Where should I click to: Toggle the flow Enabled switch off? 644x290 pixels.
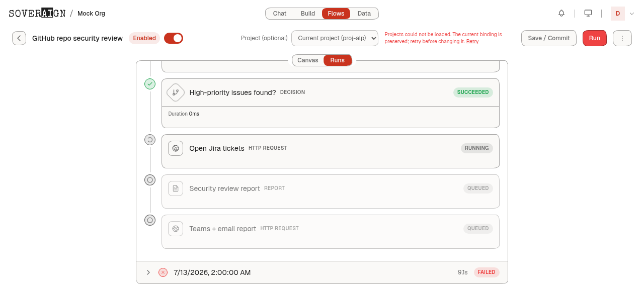[x=174, y=38]
